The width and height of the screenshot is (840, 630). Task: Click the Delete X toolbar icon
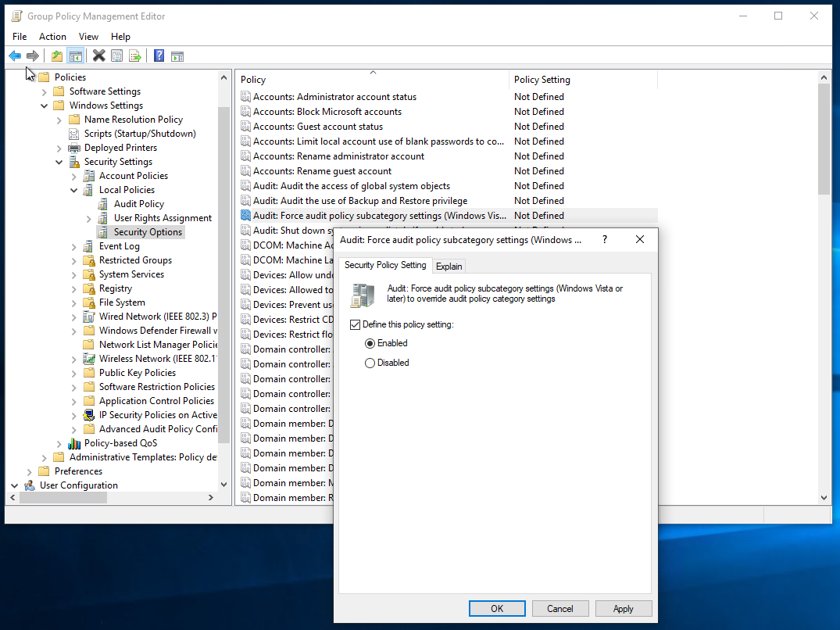(x=98, y=55)
